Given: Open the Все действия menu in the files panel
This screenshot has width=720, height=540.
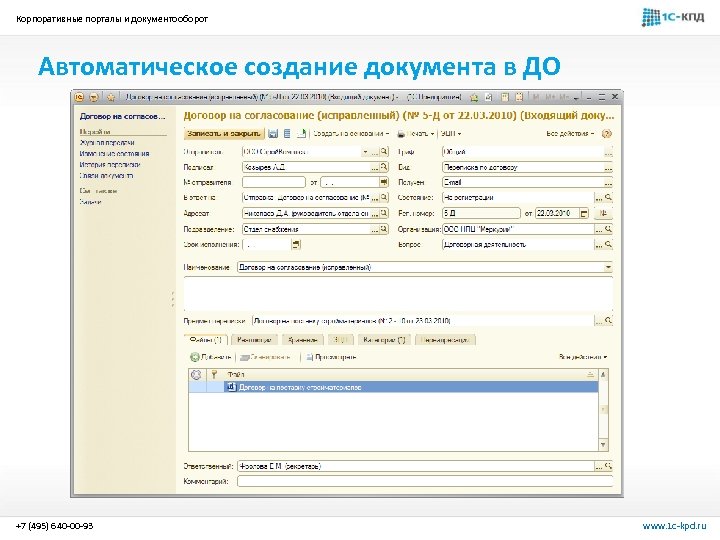Looking at the screenshot, I should [583, 357].
